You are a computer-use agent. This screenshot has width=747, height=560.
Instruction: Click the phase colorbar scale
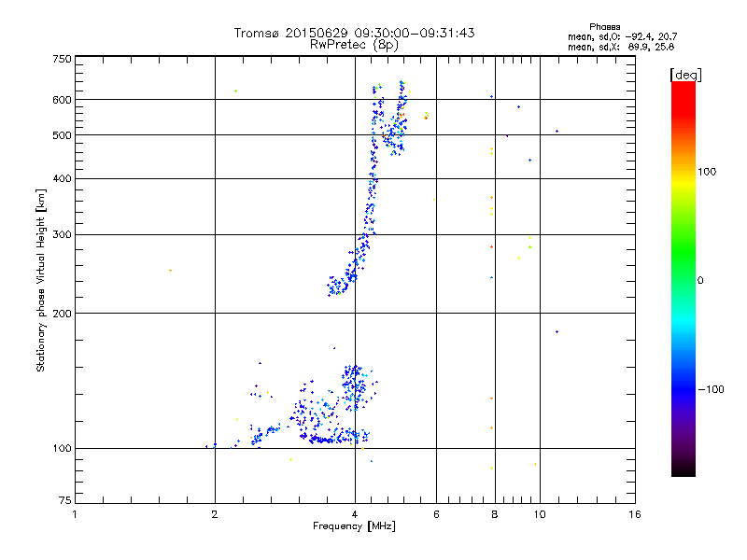684,279
